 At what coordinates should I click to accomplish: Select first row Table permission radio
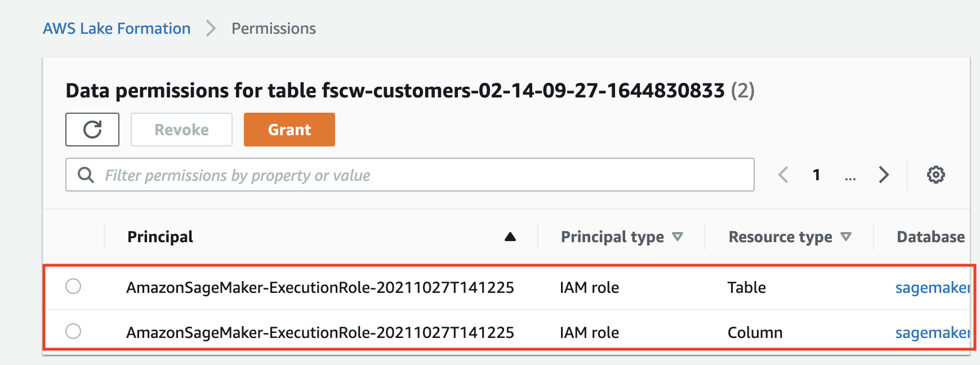pyautogui.click(x=73, y=286)
